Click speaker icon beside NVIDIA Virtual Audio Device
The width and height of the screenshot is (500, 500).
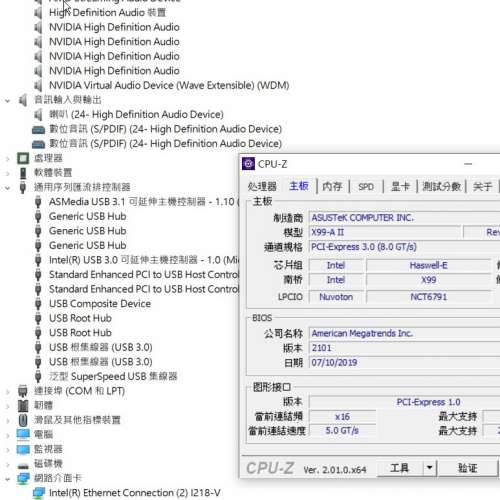click(x=38, y=85)
